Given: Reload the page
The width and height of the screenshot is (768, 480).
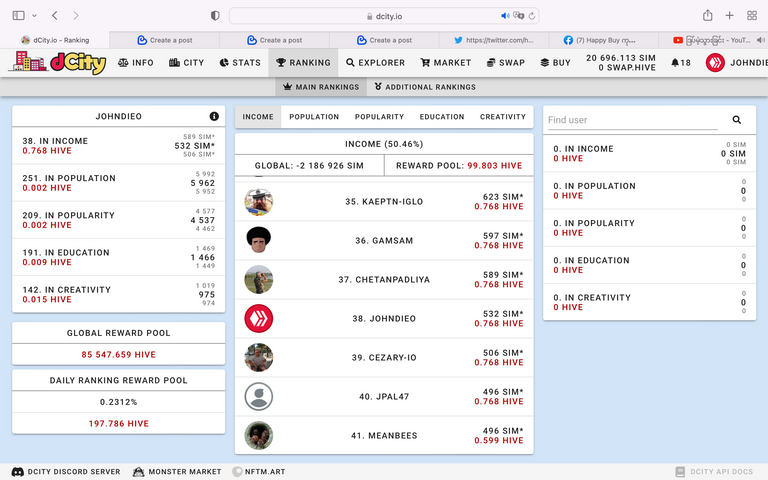Looking at the screenshot, I should (532, 16).
